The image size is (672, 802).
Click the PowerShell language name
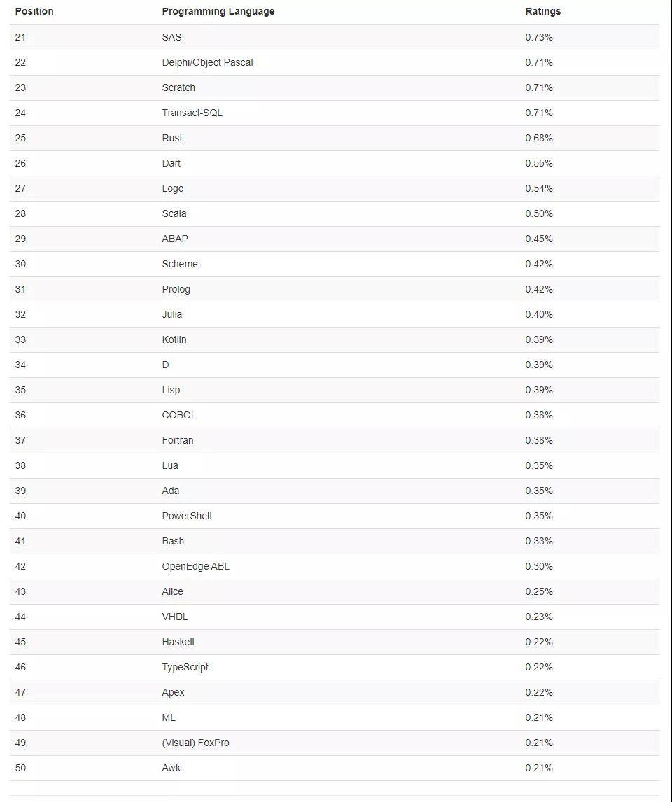click(187, 516)
